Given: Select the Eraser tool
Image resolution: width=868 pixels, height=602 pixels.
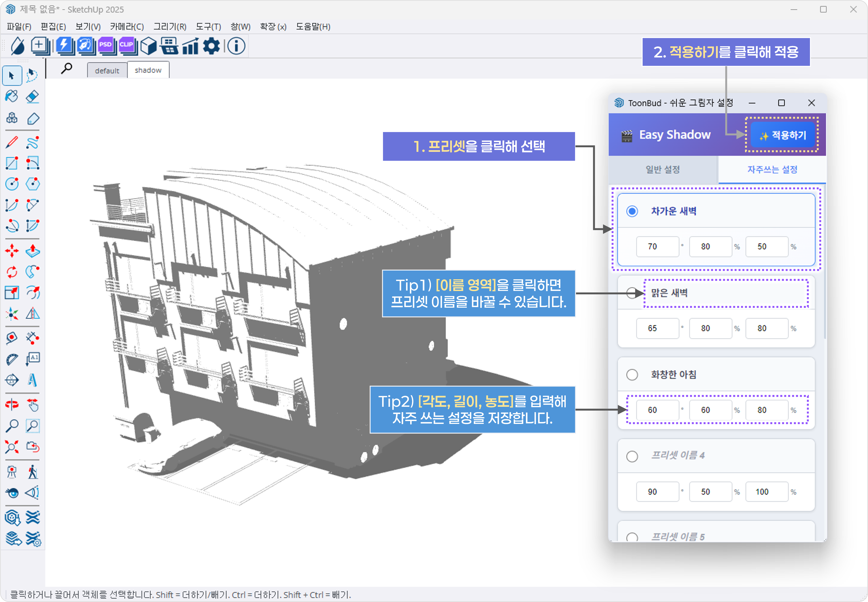Looking at the screenshot, I should click(x=33, y=97).
